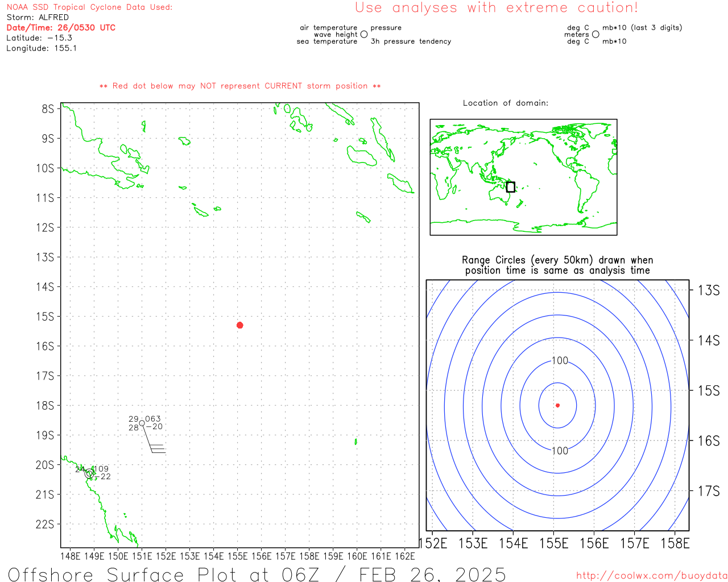Click the 'pressure' legend label
This screenshot has width=728, height=582.
coord(386,28)
